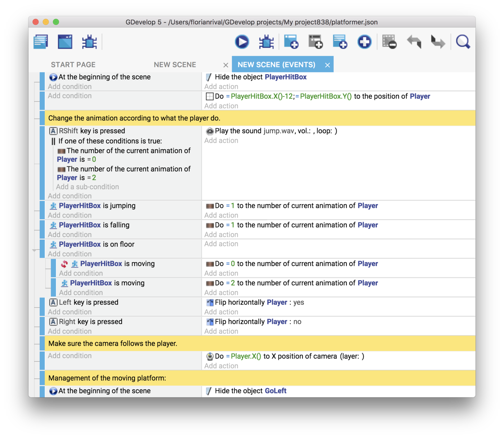Add action to PlayerHitBox is on floor event
This screenshot has height=438, width=504.
click(221, 244)
